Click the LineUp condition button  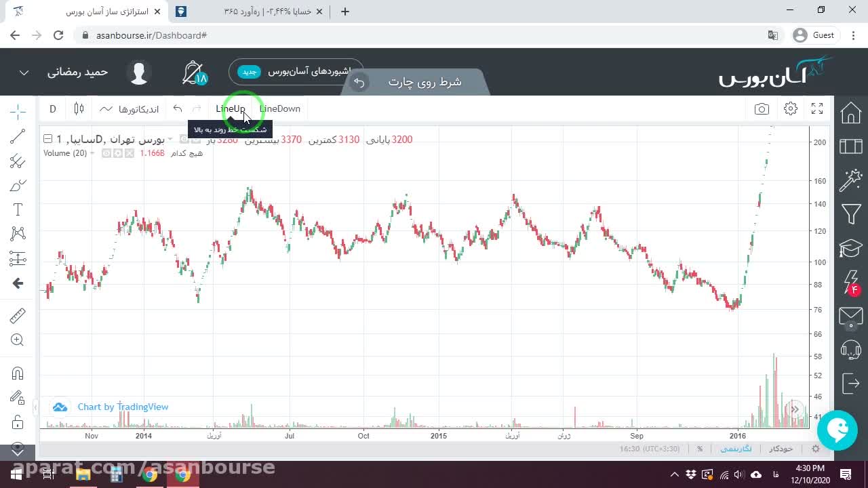click(x=231, y=108)
